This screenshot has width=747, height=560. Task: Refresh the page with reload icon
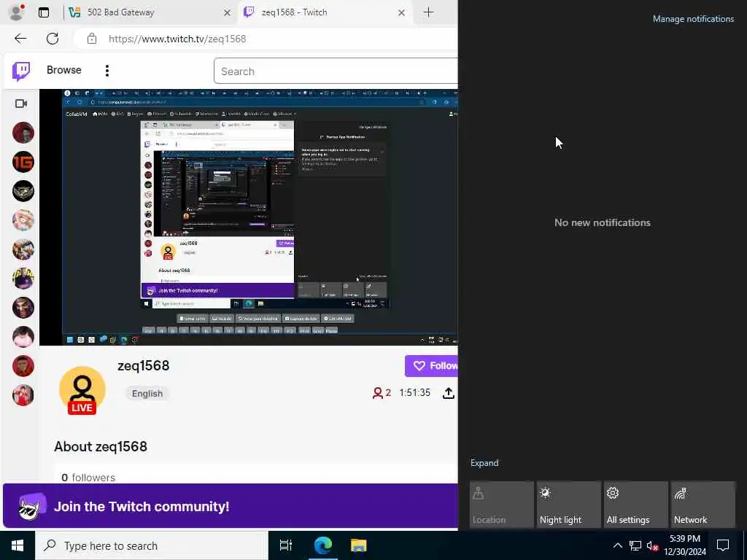(x=53, y=39)
